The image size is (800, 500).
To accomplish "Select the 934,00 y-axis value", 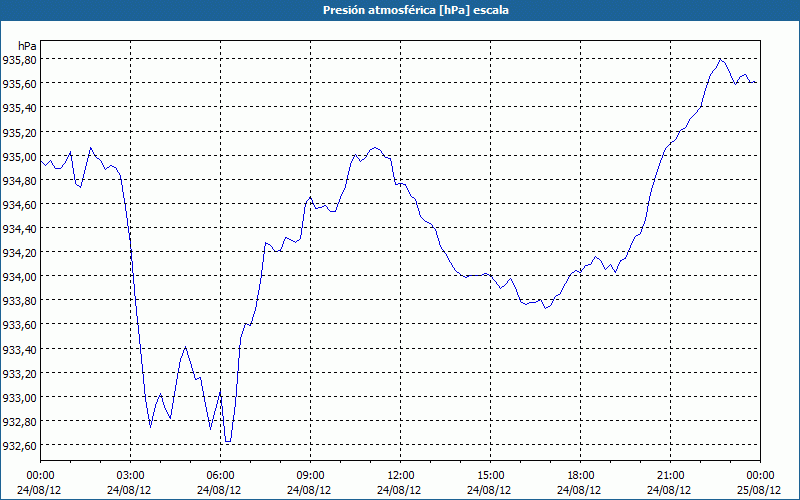I will 19,277.
